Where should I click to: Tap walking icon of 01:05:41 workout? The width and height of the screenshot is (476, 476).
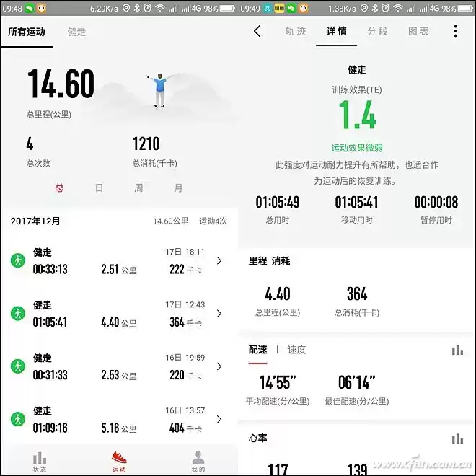(18, 313)
